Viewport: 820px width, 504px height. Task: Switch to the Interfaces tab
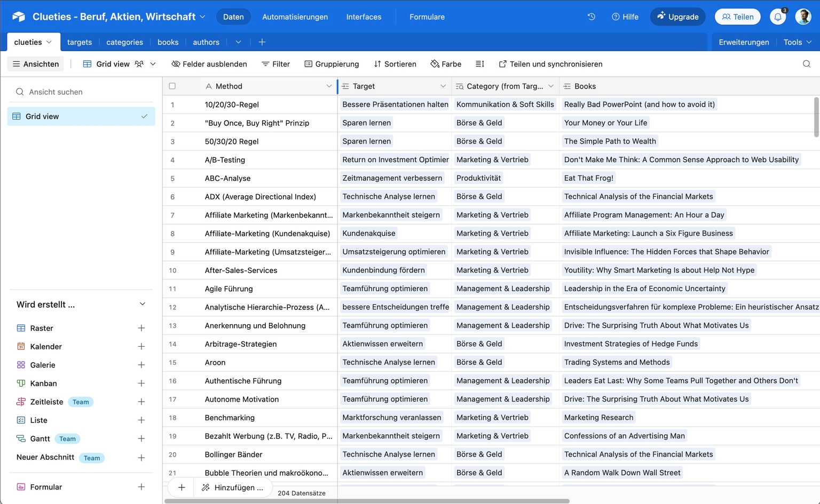(364, 17)
